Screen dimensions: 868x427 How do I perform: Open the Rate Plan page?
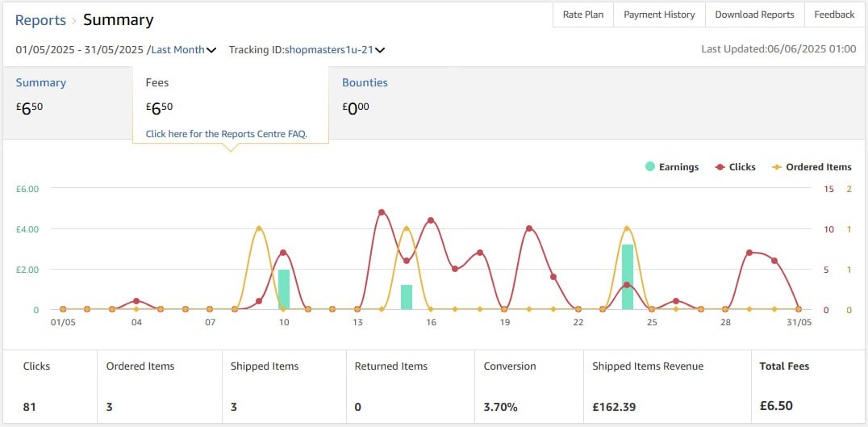(x=583, y=15)
